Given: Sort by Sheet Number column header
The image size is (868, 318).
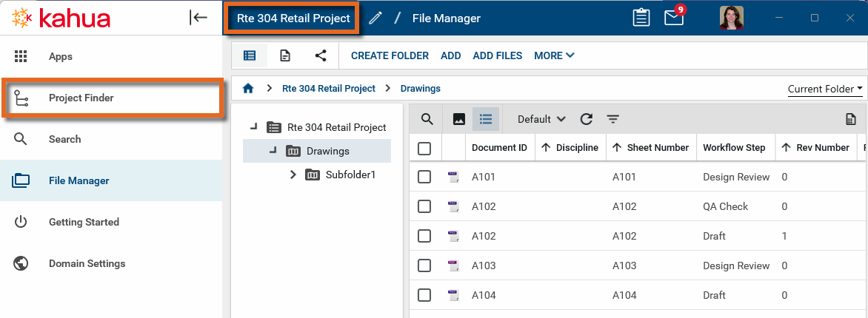Looking at the screenshot, I should pos(658,148).
